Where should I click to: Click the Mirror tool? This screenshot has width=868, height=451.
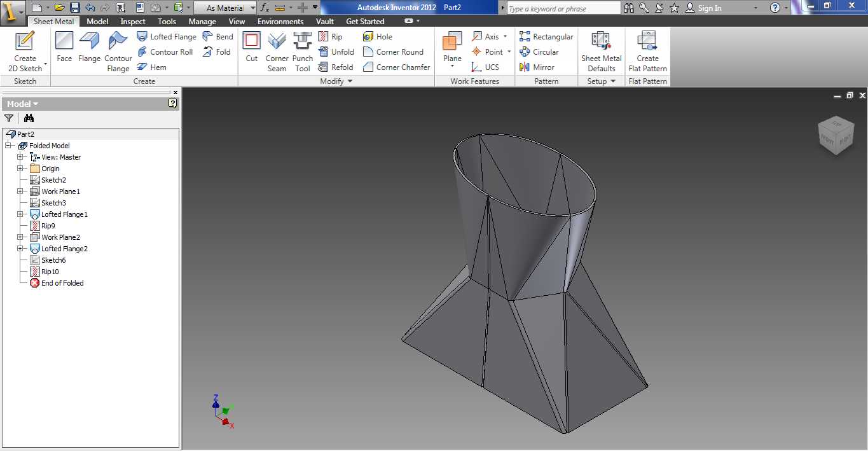[x=537, y=67]
